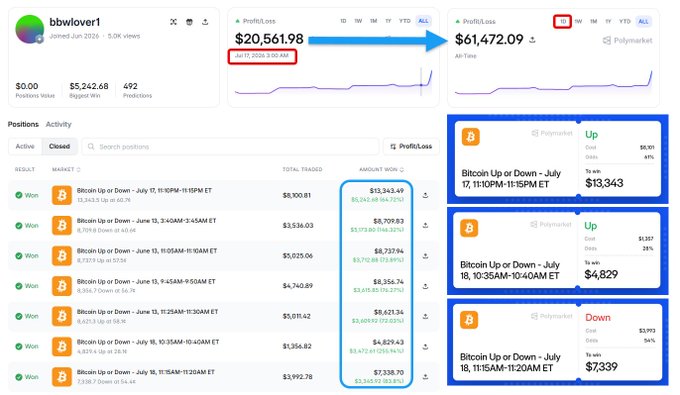680x395 pixels.
Task: Click the $13,343.49 amount won cell
Action: click(386, 191)
